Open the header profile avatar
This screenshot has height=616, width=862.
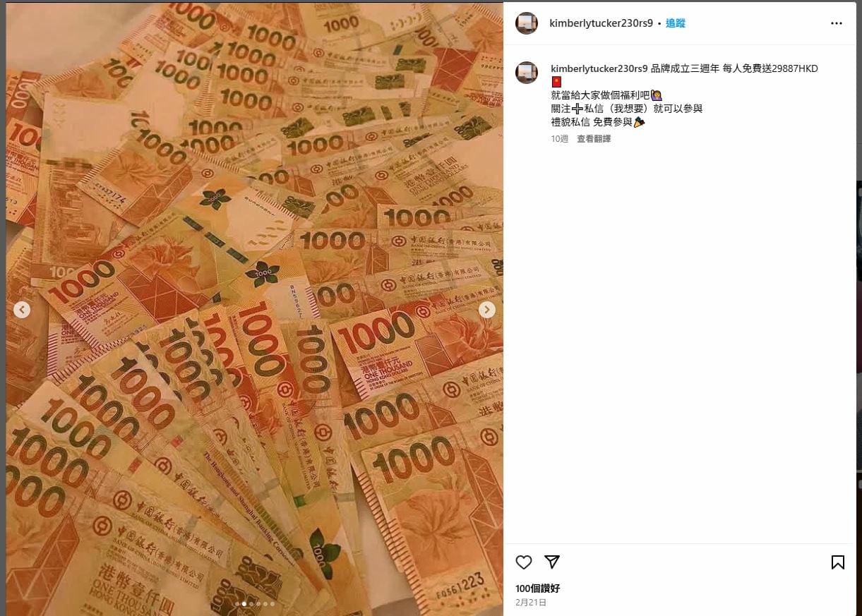point(527,23)
